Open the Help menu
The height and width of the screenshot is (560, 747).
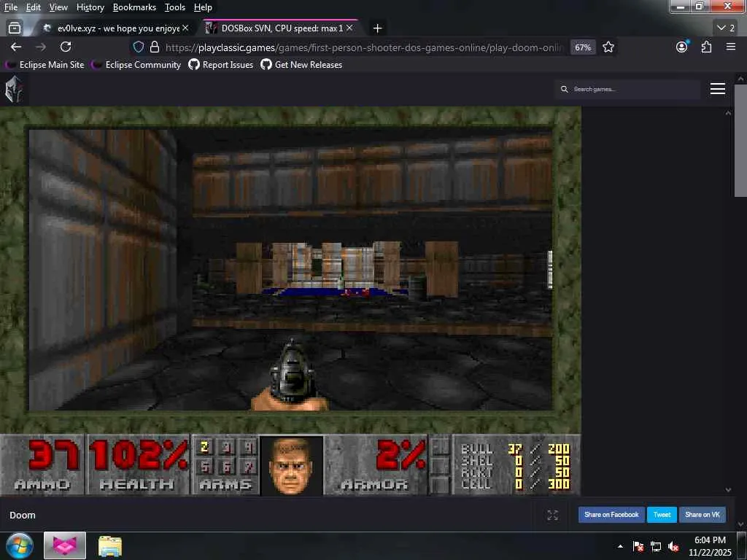203,7
